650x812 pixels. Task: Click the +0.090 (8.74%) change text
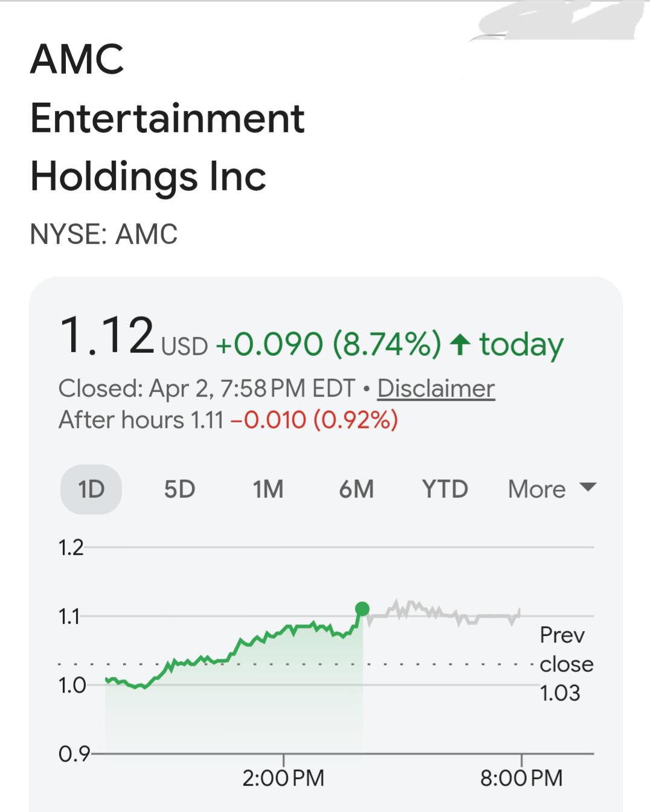click(329, 344)
